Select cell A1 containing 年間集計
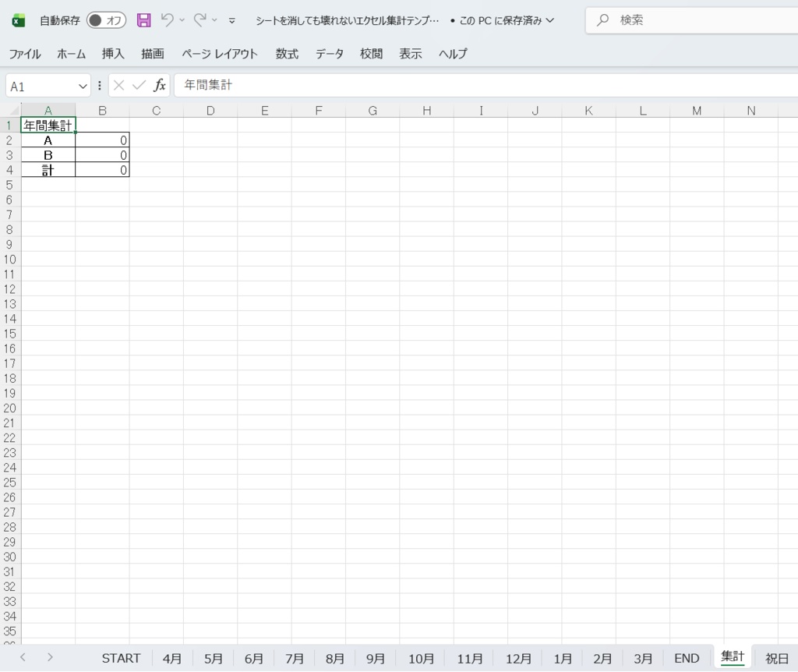The image size is (798, 672). coord(48,126)
